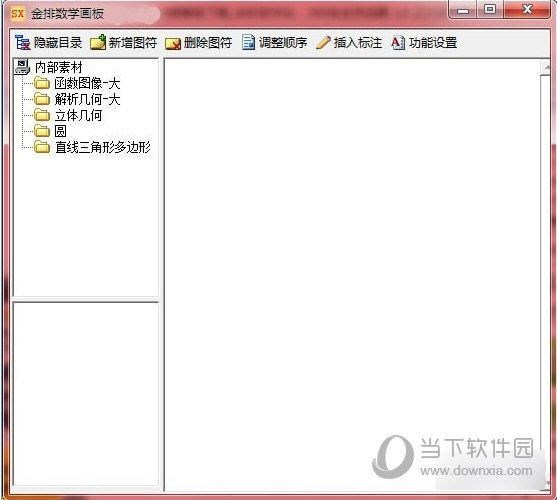Click the 功能设置 letter A icon
The image size is (557, 500).
coord(398,43)
